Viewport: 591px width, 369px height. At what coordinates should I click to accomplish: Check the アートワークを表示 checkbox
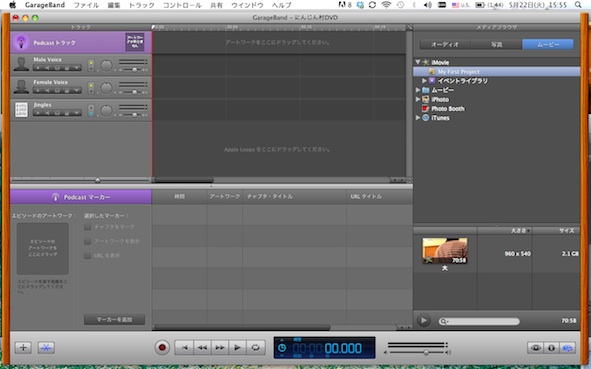tap(87, 241)
